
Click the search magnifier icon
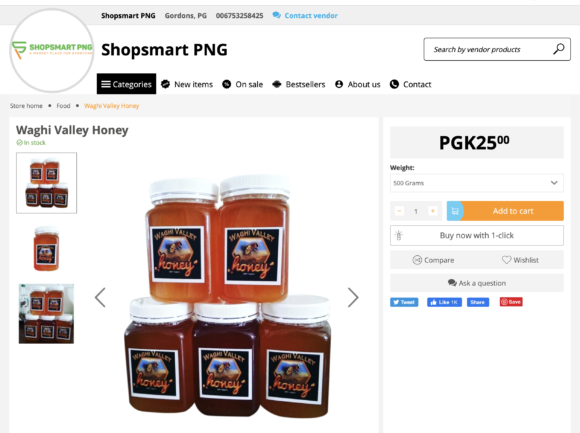click(x=559, y=49)
